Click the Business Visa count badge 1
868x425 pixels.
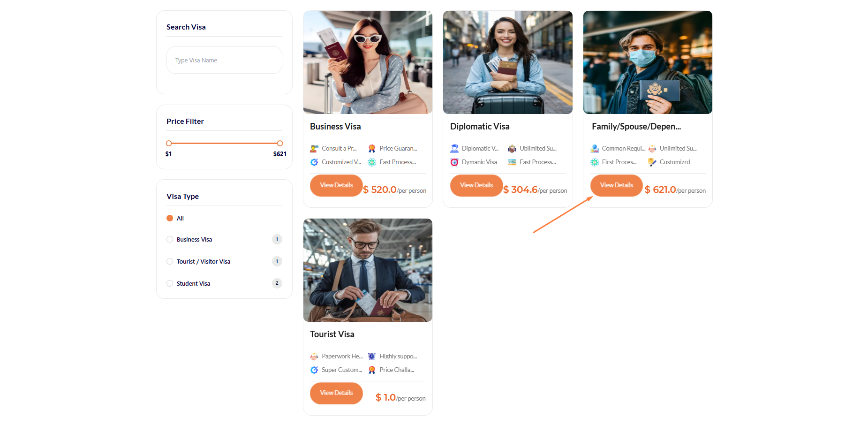tap(277, 239)
